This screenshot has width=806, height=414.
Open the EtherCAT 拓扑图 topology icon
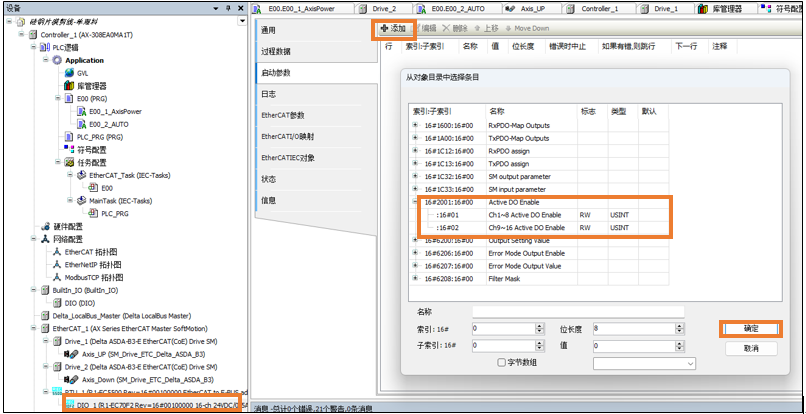coord(56,252)
